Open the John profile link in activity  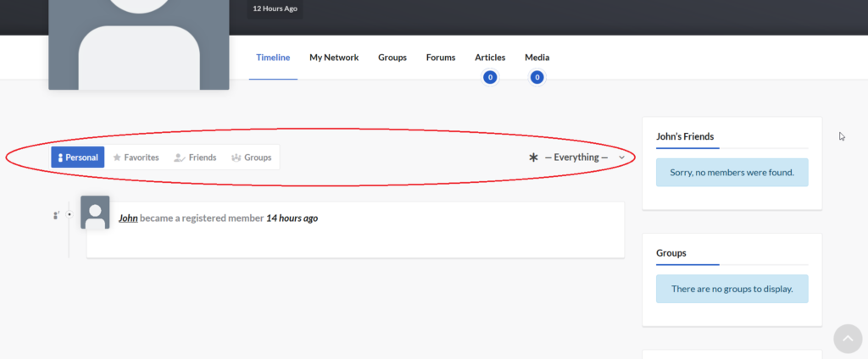[128, 218]
